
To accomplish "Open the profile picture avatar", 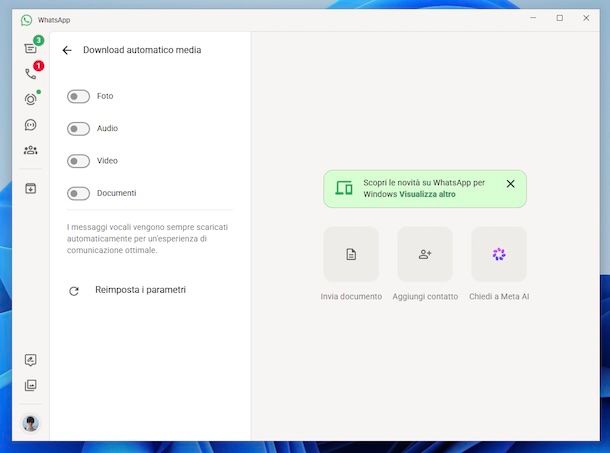I will tap(31, 423).
